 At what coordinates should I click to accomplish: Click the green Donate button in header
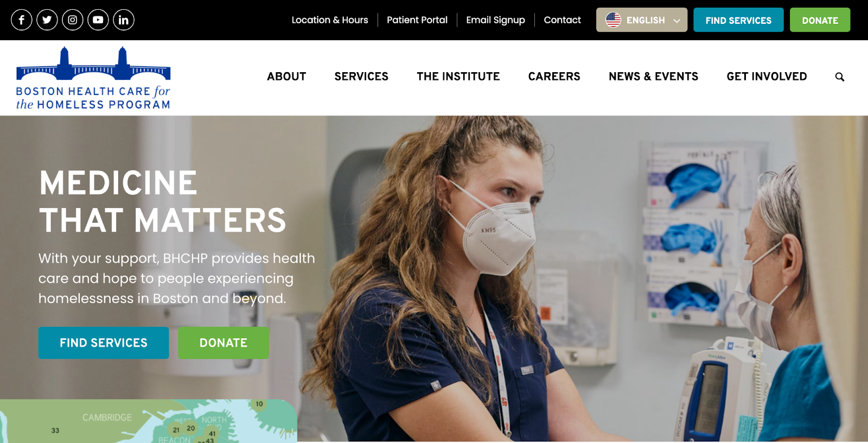(x=820, y=20)
